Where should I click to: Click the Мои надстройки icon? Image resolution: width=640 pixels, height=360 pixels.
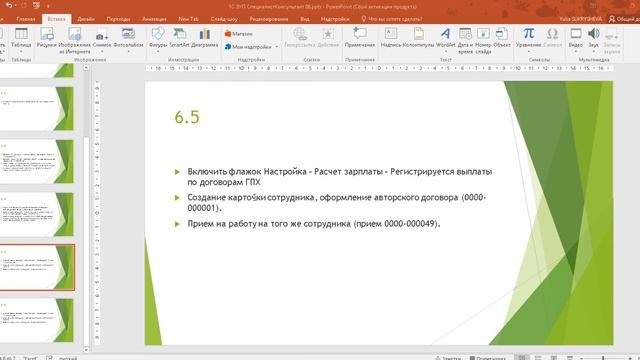[228, 47]
